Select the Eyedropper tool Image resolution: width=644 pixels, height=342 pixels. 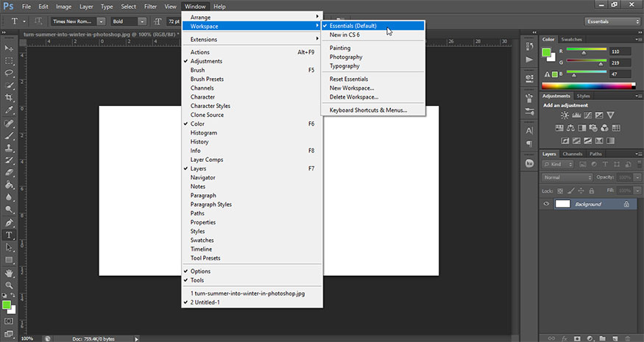pos(9,110)
